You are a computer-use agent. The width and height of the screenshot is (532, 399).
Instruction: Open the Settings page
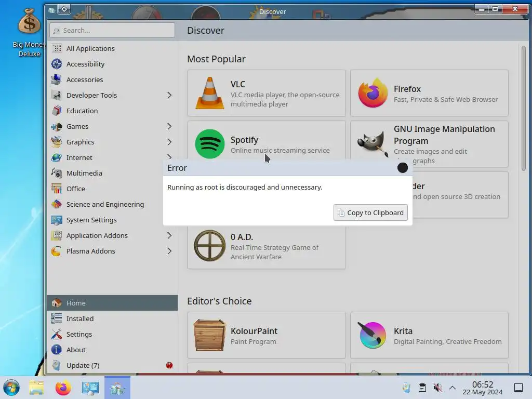[x=112, y=334]
